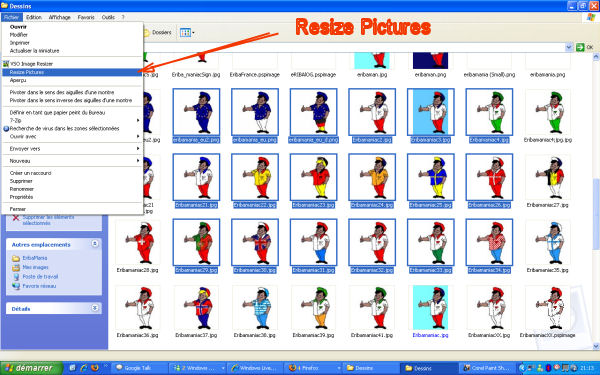Open the ? help menu

[x=123, y=17]
